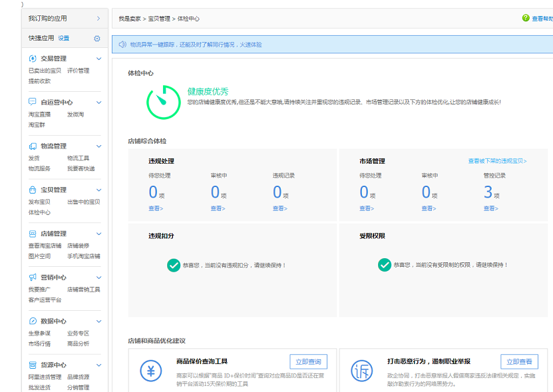Click 查看 under 违规记录

[x=280, y=208]
